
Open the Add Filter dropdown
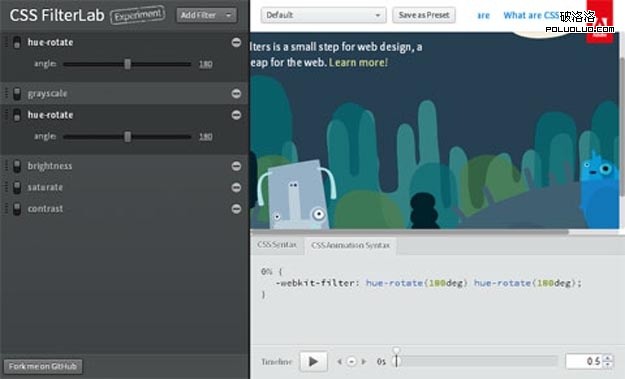coord(206,15)
